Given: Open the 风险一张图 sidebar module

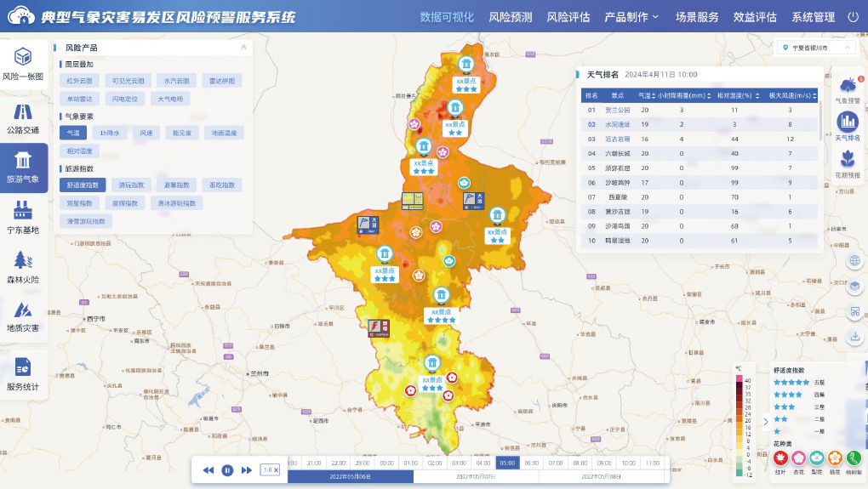Looking at the screenshot, I should (x=23, y=64).
